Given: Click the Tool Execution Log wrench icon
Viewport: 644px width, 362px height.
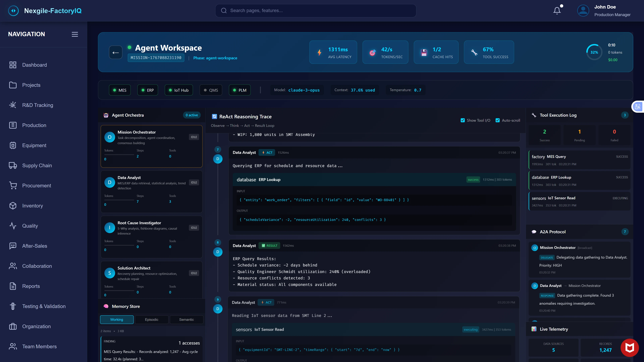Looking at the screenshot, I should pos(534,115).
